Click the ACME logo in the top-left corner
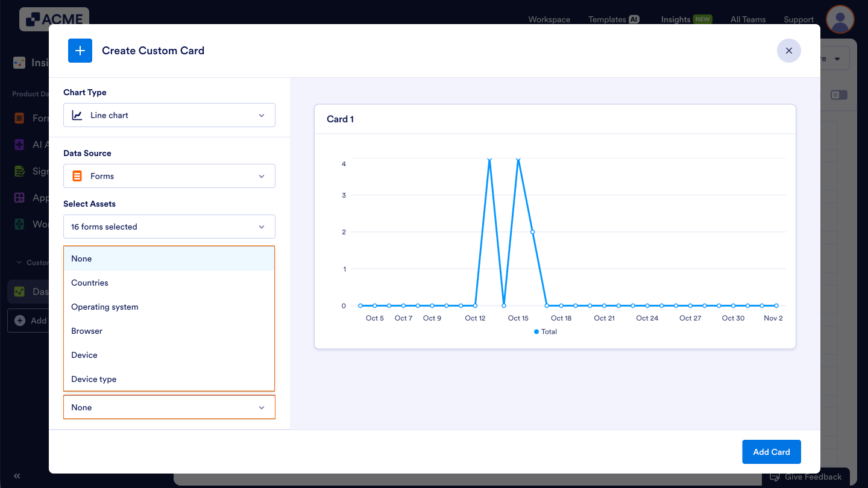 point(53,19)
